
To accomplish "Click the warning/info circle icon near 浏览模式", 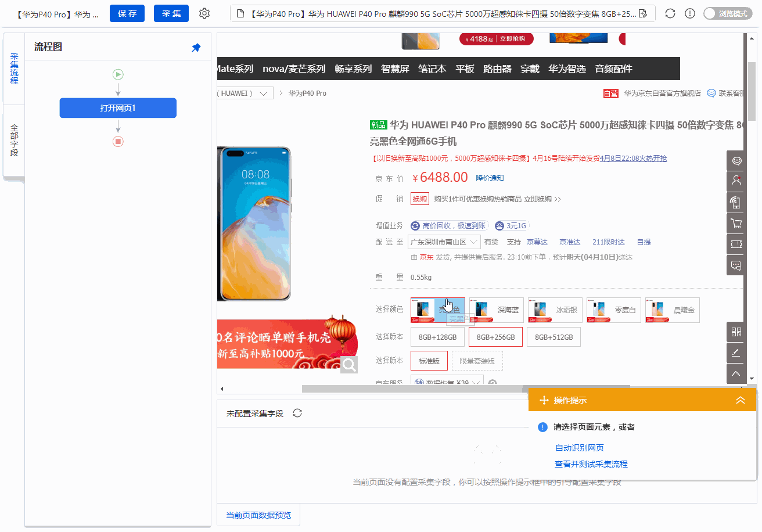I will click(x=689, y=13).
